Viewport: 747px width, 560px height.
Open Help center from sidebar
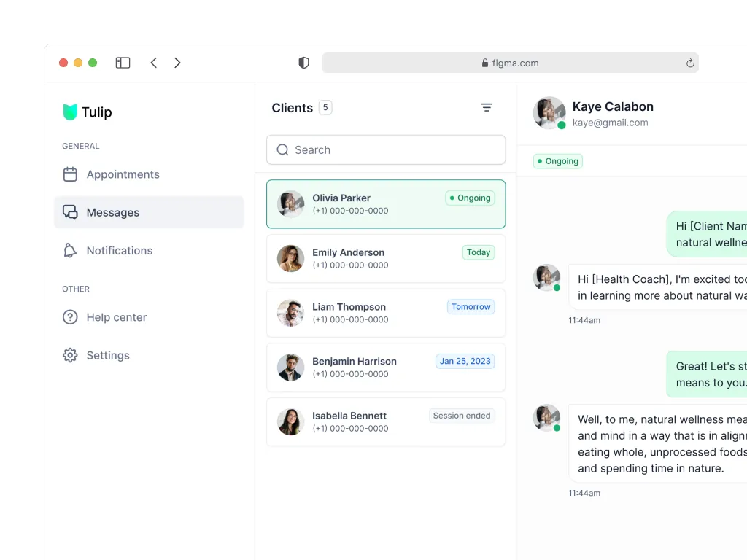pyautogui.click(x=116, y=317)
